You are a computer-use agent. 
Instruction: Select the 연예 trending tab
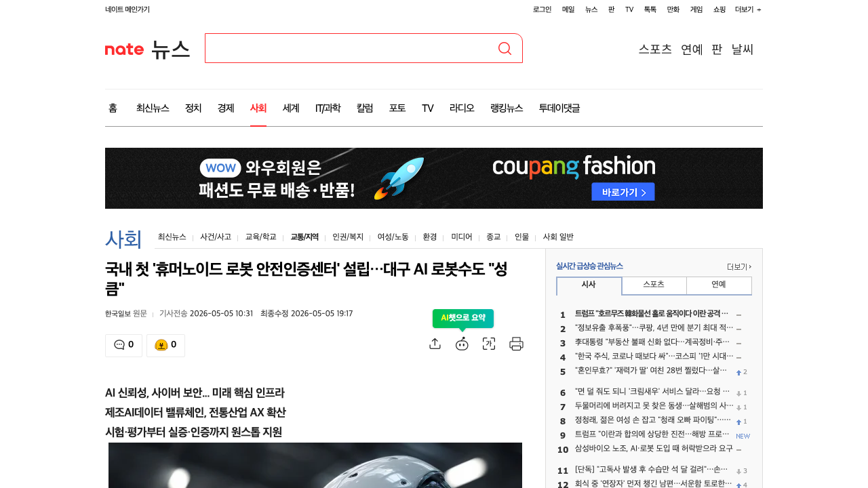click(719, 285)
